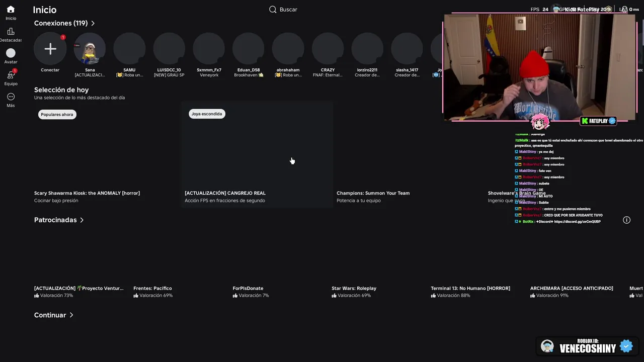Click the Selección de hoy heading

tap(61, 89)
